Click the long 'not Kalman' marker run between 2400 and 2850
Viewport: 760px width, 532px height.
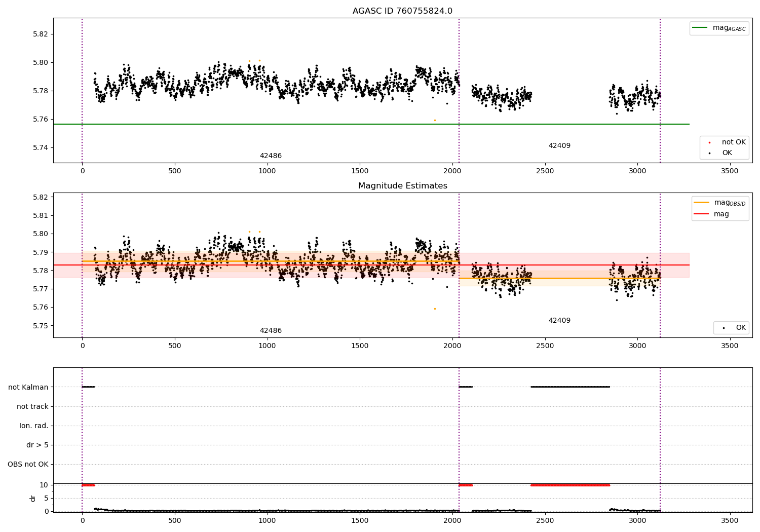(x=570, y=387)
